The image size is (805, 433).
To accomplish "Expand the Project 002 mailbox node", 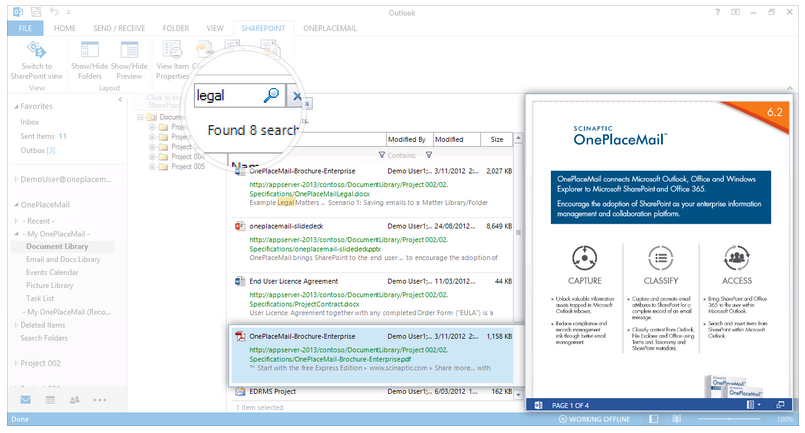I will (15, 362).
